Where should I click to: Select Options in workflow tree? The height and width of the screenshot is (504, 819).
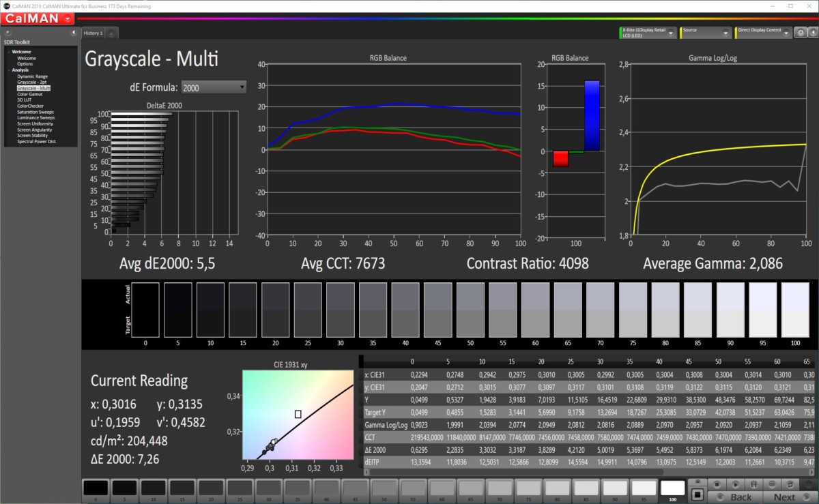[25, 64]
